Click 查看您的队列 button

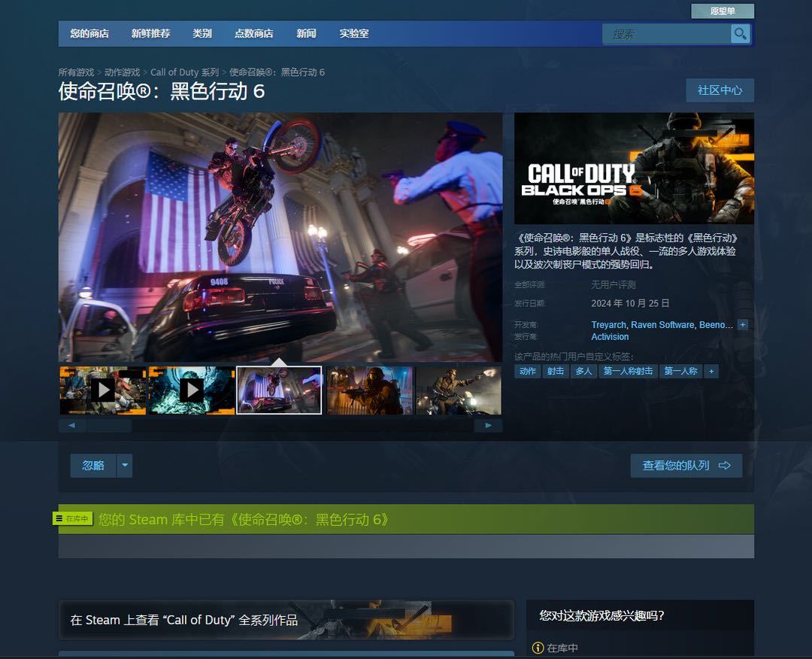(686, 466)
